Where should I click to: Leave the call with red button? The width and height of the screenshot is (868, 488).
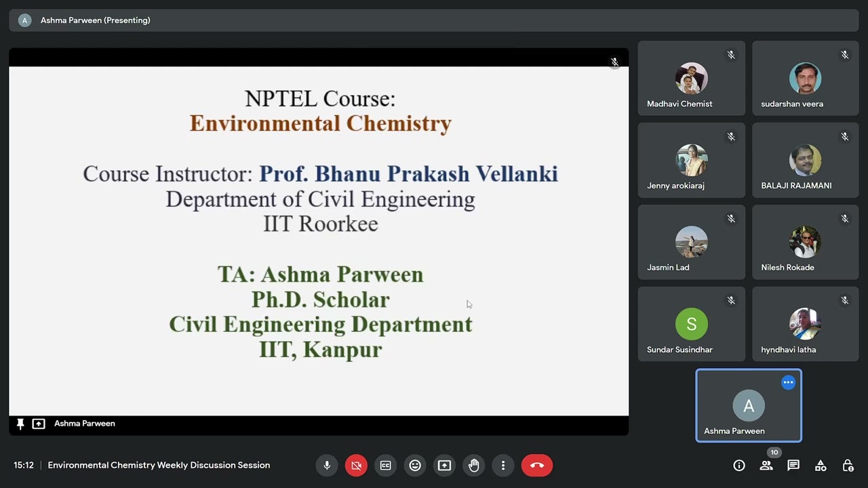[x=537, y=466]
